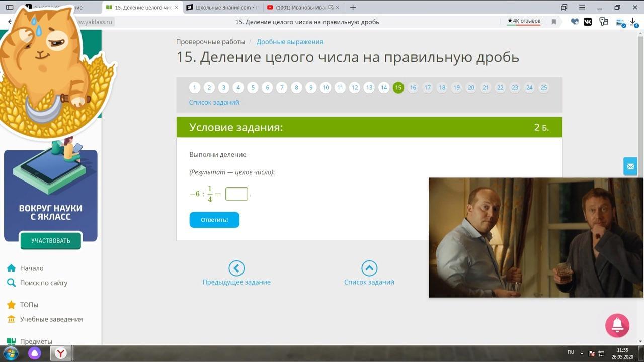Image resolution: width=644 pixels, height=362 pixels.
Task: Click the page title in address bar
Action: (x=307, y=22)
